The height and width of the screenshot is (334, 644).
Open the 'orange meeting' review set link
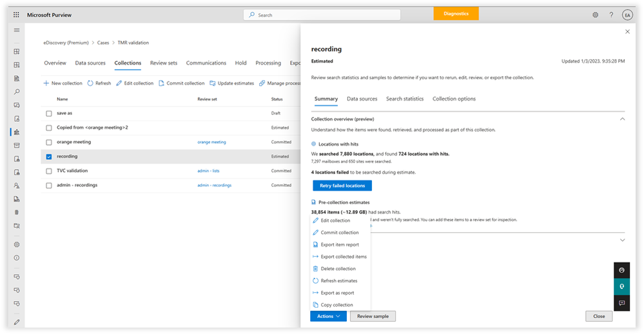tap(211, 142)
